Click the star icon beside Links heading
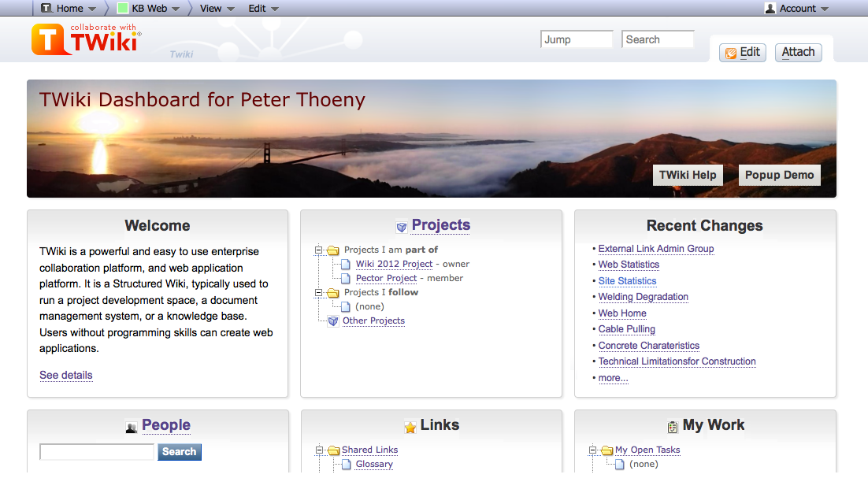Screen dimensions: 868x478 click(x=410, y=426)
